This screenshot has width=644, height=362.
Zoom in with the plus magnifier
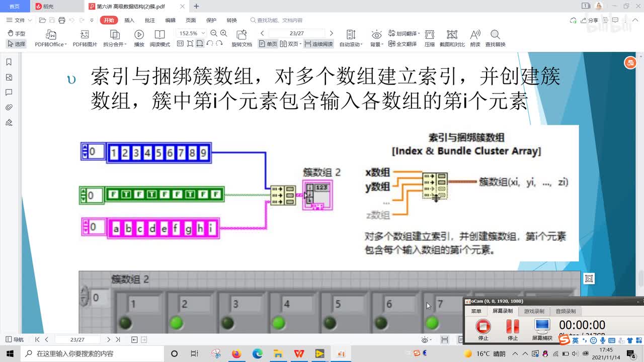tap(224, 33)
